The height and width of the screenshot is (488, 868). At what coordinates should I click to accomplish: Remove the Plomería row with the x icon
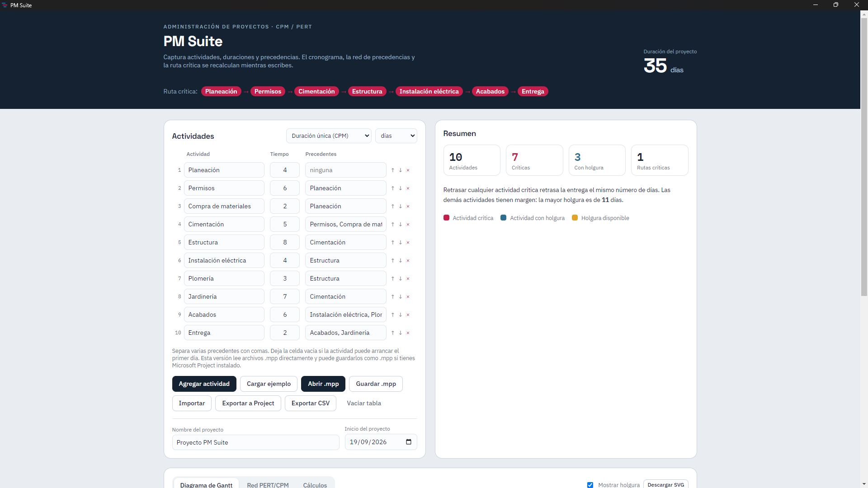[408, 279]
